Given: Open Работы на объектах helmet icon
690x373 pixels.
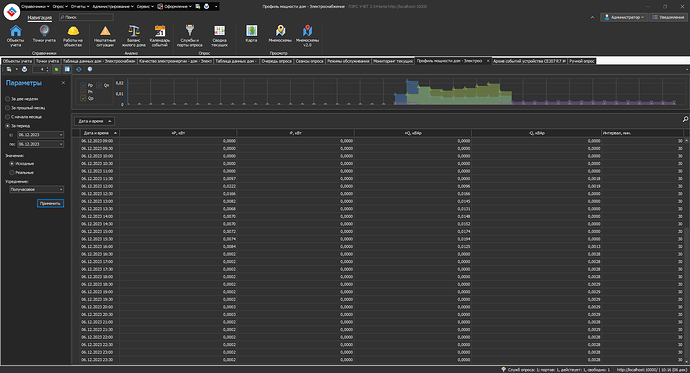Looking at the screenshot, I should coord(73,36).
